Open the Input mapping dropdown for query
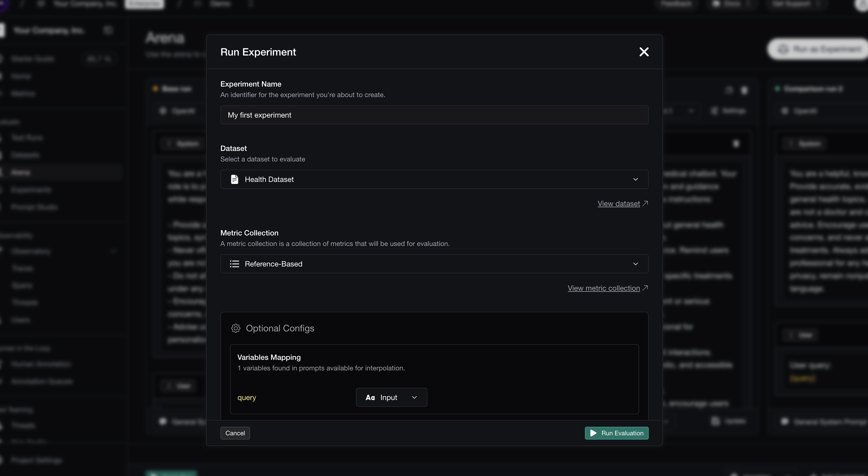Screen dimensions: 868x476 click(x=391, y=397)
